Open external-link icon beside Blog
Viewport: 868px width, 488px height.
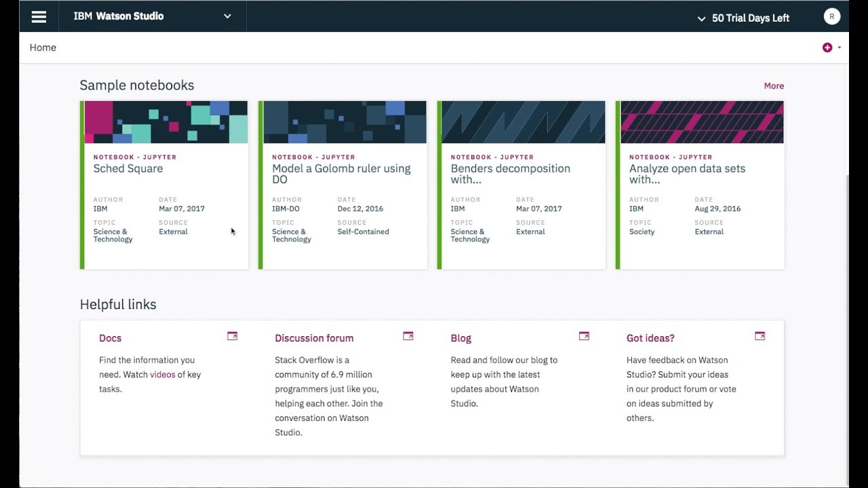point(584,336)
